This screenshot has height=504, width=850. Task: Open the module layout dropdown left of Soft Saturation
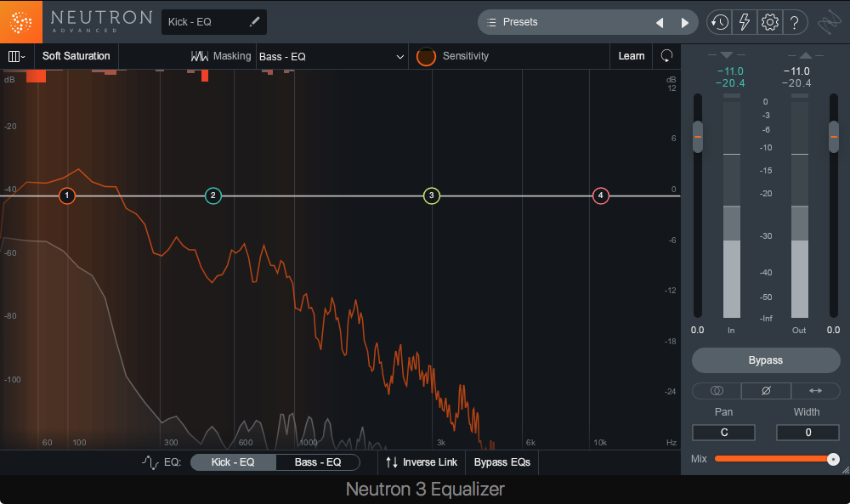[x=16, y=56]
